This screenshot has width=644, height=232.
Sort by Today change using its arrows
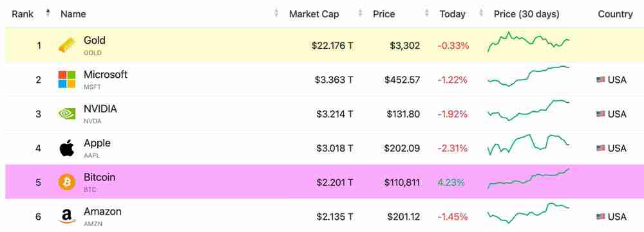481,13
